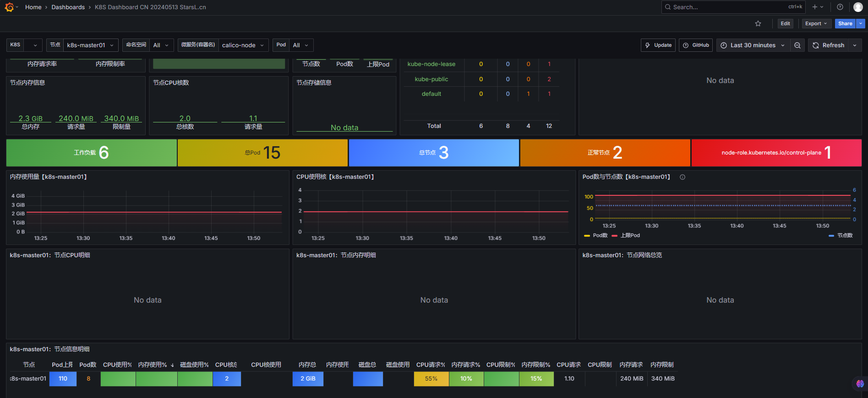Open the Grafana logo menu
The height and width of the screenshot is (398, 868).
9,7
